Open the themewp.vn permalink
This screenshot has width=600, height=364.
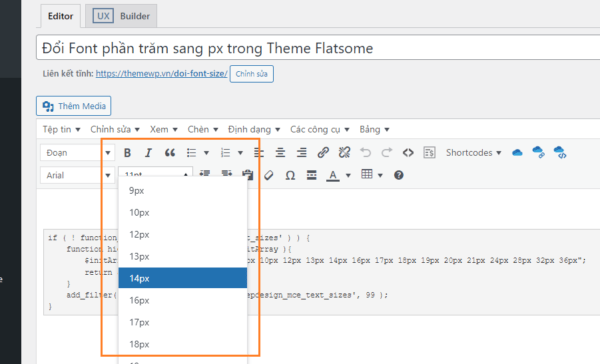pos(161,73)
